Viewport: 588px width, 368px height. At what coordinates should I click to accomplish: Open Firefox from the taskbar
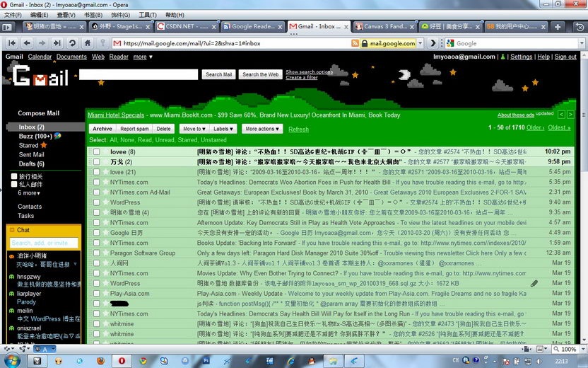coord(100,361)
